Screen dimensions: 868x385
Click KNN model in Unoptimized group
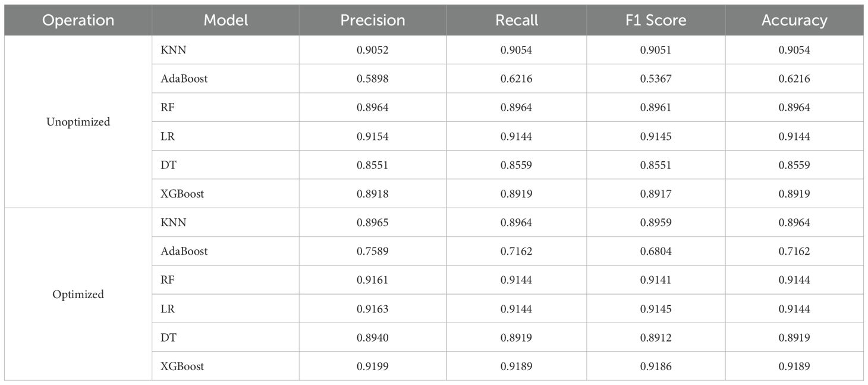pos(173,51)
